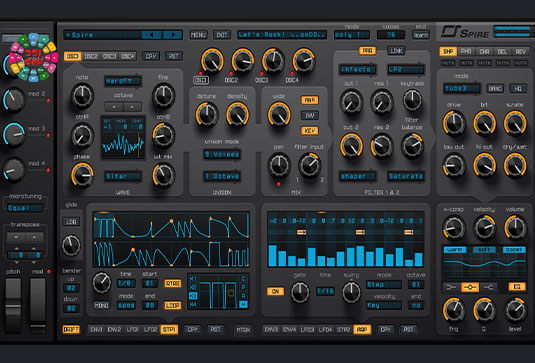This screenshot has width=535, height=363.
Task: Click the oscillator CPY copy button
Action: pyautogui.click(x=151, y=56)
